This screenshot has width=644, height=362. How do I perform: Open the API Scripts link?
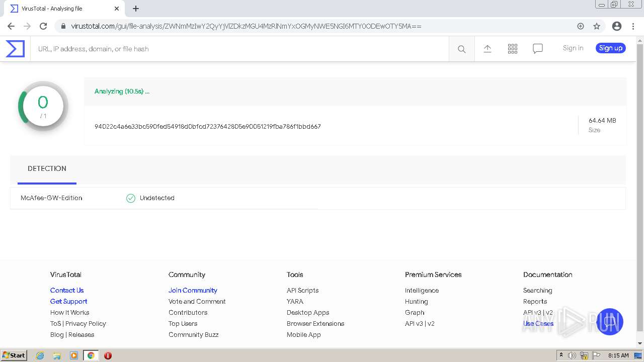(302, 291)
